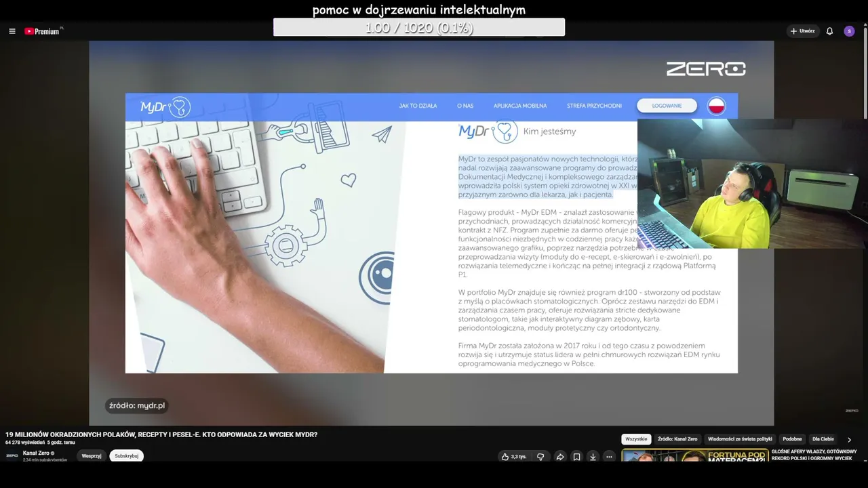The width and height of the screenshot is (868, 488).
Task: Click the LOGOWANIE button on MyDr page
Action: [667, 106]
